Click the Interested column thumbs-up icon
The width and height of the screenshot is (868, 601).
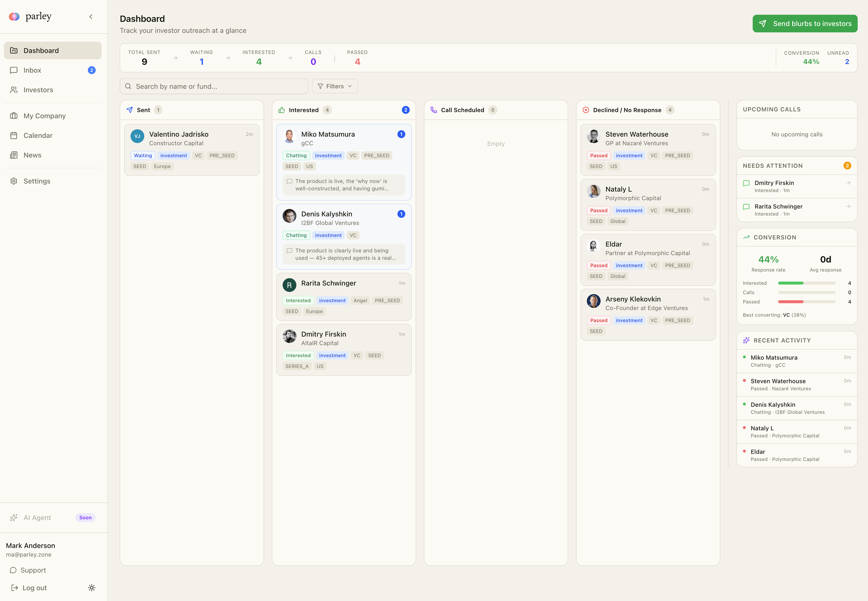282,110
